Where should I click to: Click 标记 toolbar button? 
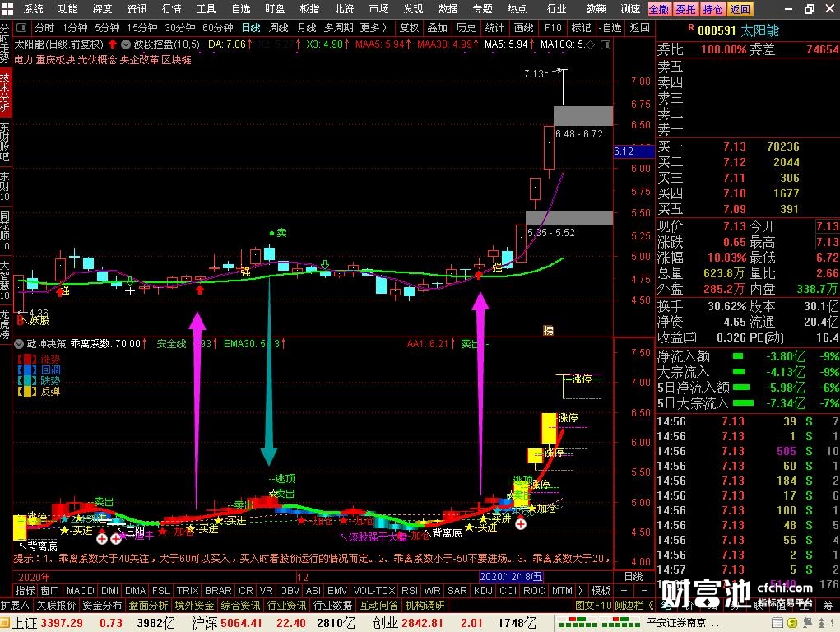click(581, 27)
